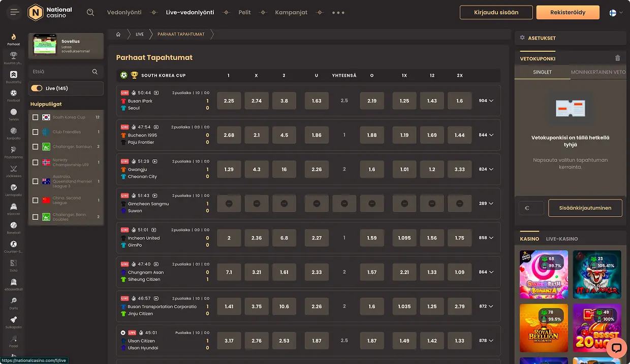Screen dimensions: 630x364
Task: Expand 824 markets for Gwangju match
Action: 486,169
